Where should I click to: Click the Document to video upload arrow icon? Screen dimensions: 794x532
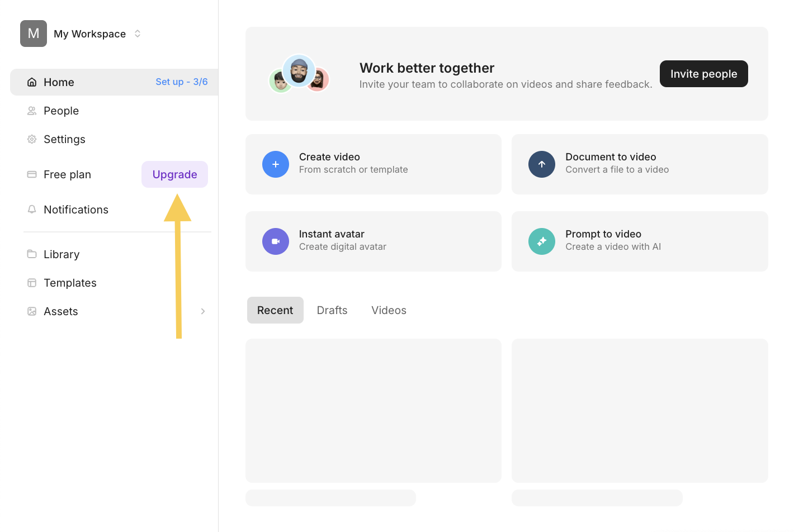[542, 164]
